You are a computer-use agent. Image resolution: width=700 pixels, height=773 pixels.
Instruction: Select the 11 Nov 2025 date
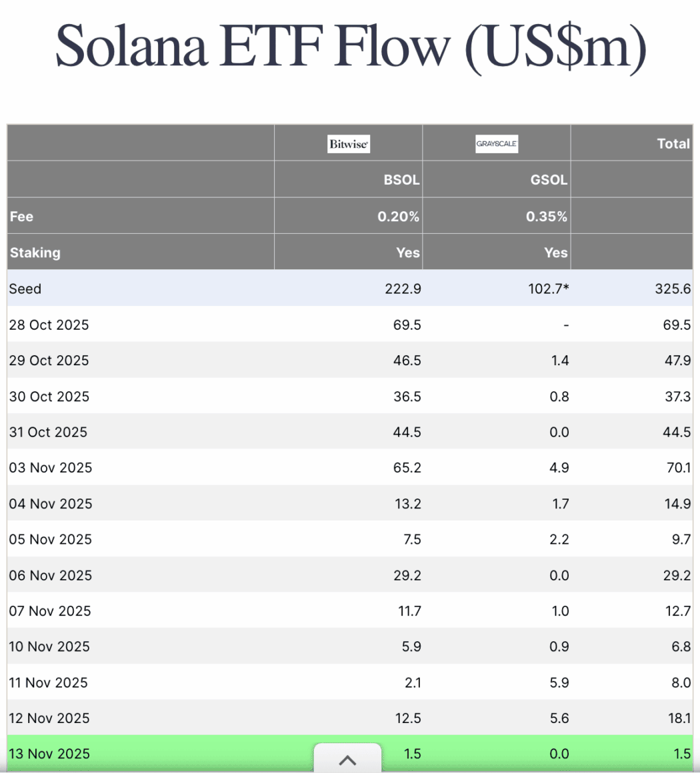[x=49, y=682]
